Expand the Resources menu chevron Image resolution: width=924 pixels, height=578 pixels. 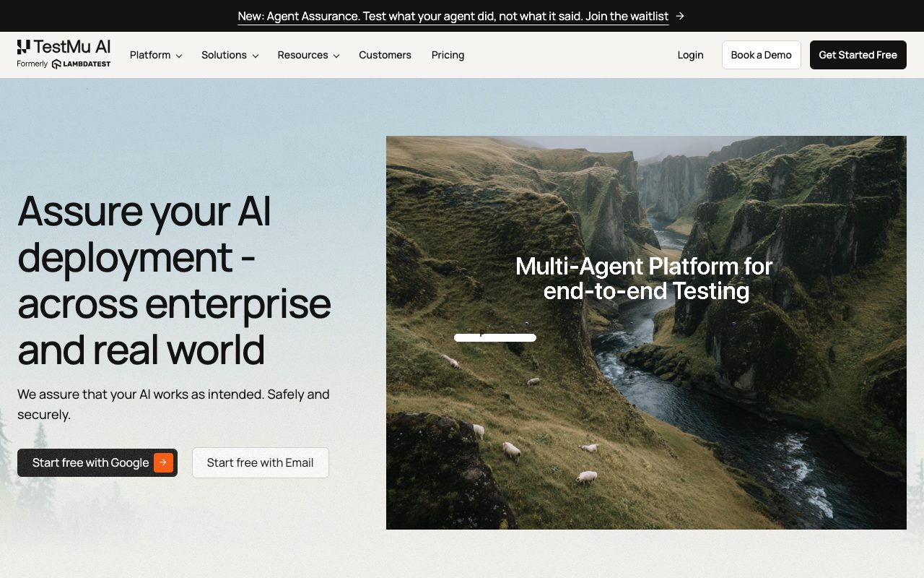pos(336,56)
